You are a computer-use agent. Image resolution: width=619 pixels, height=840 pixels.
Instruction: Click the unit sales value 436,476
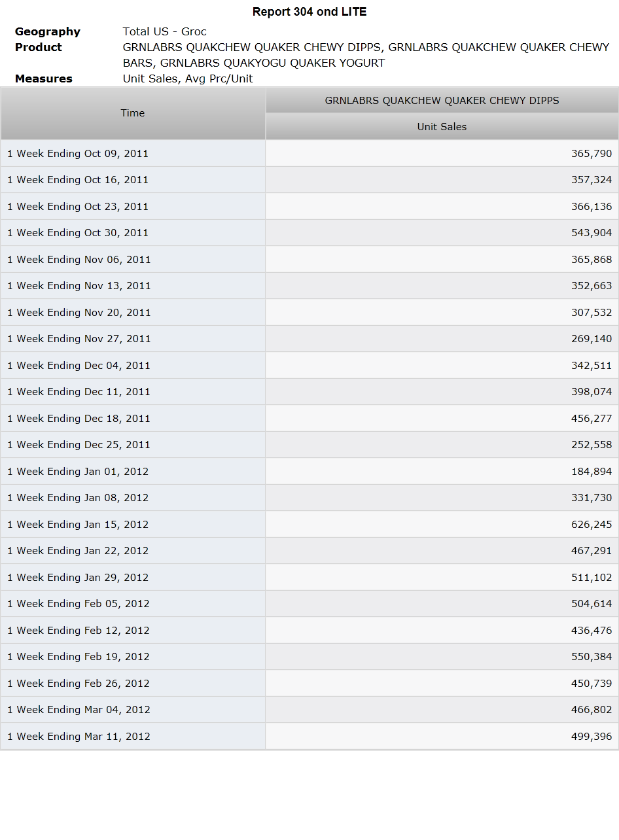tap(592, 630)
